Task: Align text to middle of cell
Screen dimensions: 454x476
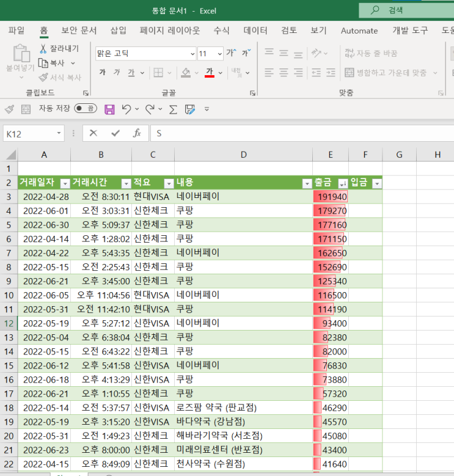Action: click(x=284, y=53)
